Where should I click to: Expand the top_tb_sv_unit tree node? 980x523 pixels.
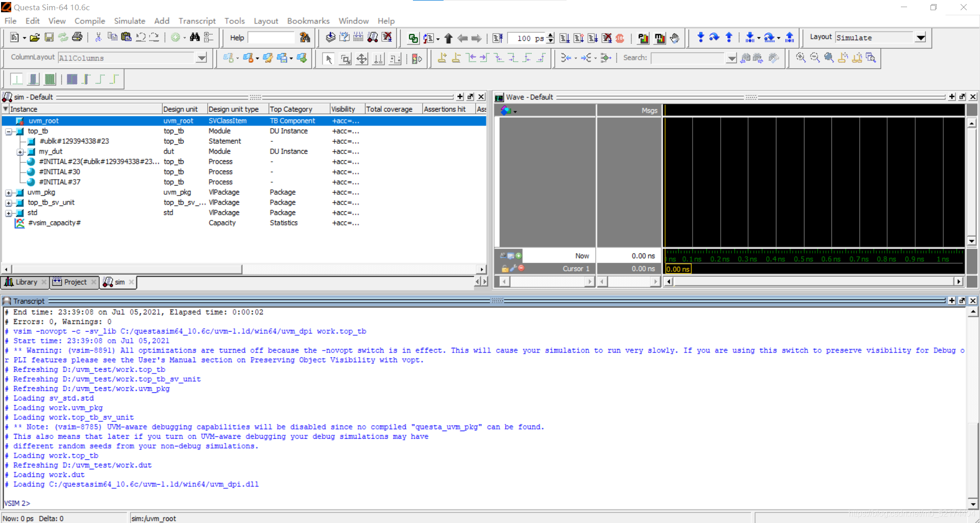[x=9, y=203]
